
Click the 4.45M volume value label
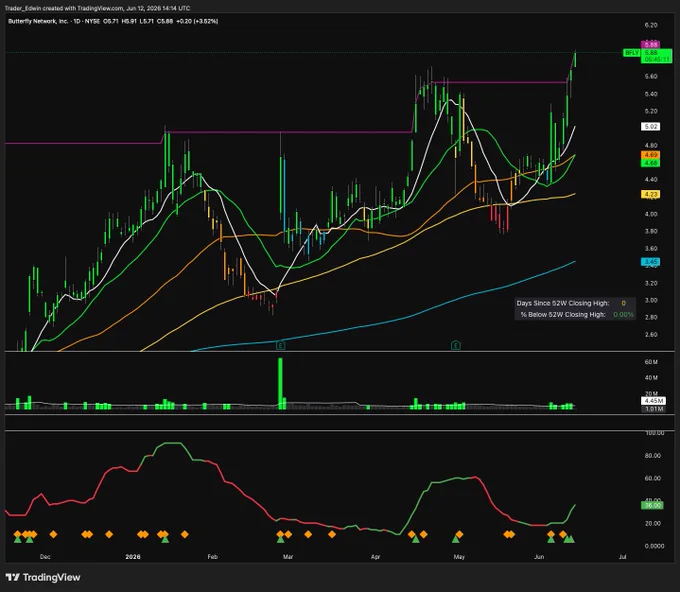653,401
